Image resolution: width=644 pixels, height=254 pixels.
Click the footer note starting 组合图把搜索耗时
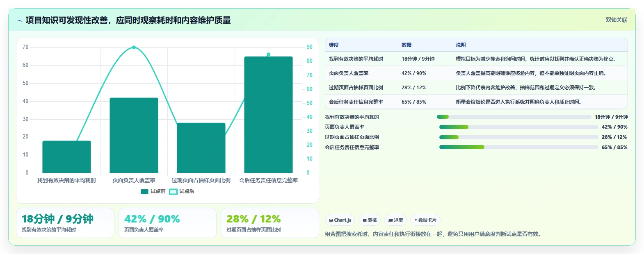pos(434,234)
